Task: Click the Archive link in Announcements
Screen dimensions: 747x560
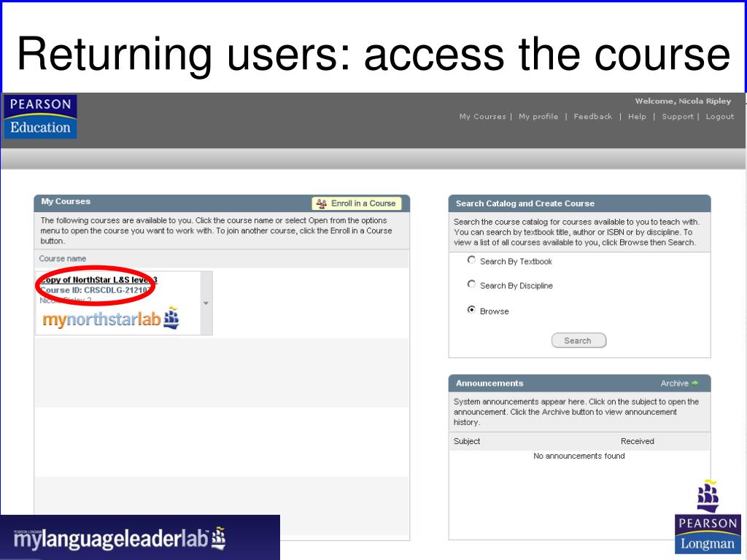Action: point(674,384)
